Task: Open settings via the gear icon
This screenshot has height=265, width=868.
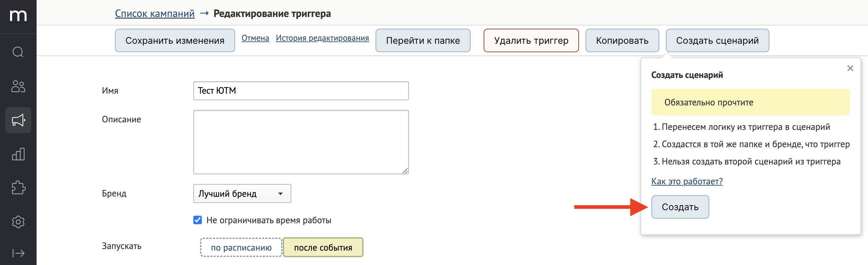Action: [x=18, y=222]
